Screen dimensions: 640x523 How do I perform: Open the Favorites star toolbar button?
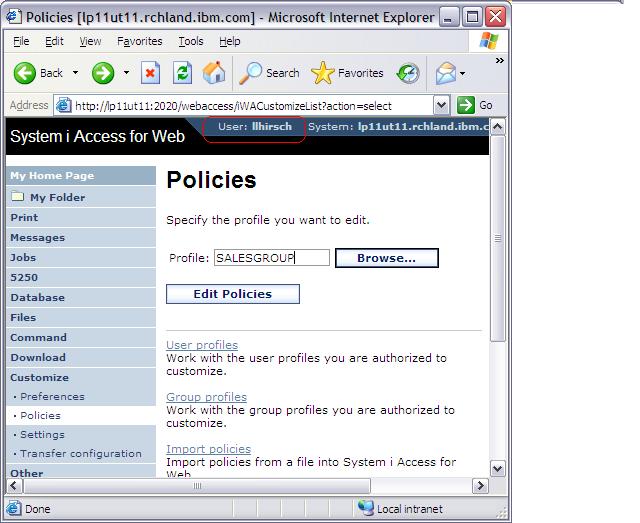coord(347,73)
